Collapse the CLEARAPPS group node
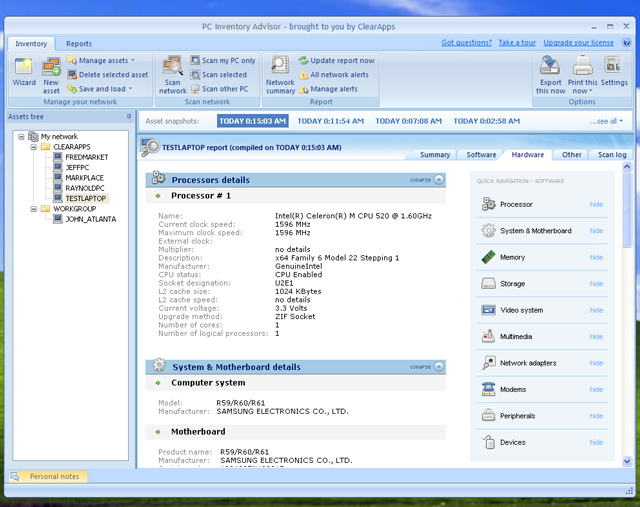Image resolution: width=640 pixels, height=507 pixels. 33,147
